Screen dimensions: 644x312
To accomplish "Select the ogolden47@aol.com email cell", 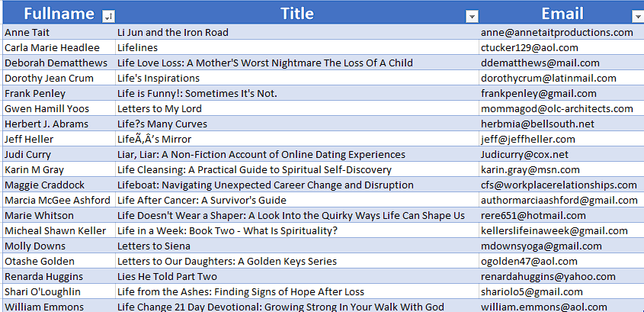I will tap(562, 261).
